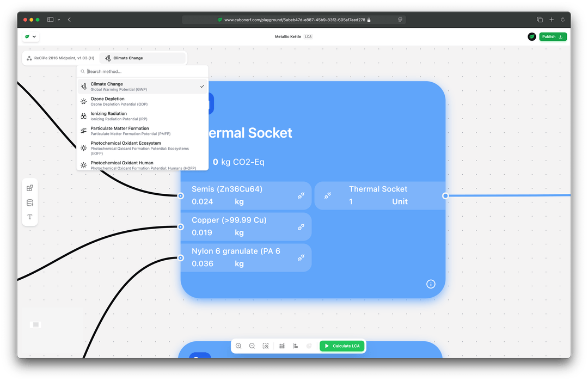
Task: Click link icon on Nylon 6 granulate row
Action: [301, 257]
